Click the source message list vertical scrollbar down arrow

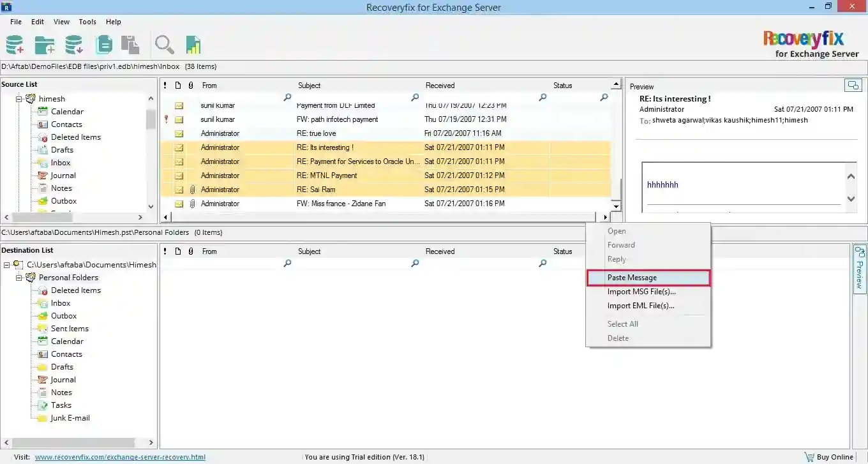[616, 206]
